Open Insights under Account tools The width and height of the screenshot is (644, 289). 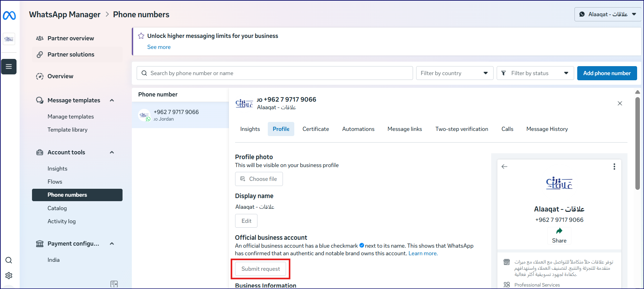57,168
